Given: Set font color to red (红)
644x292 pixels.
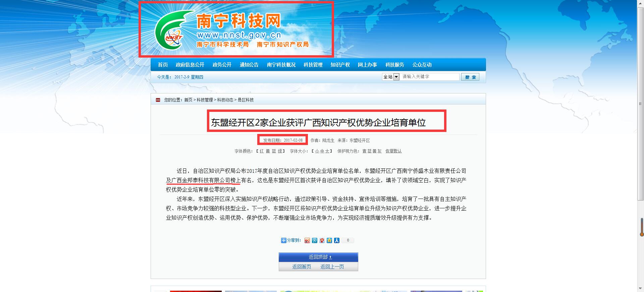Looking at the screenshot, I should coord(262,151).
